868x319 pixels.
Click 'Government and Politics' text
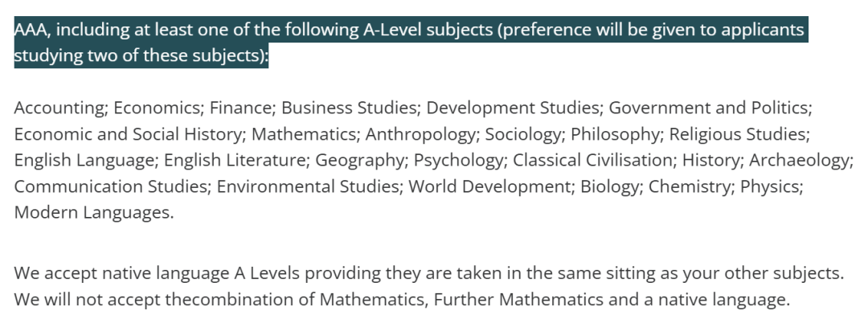709,108
